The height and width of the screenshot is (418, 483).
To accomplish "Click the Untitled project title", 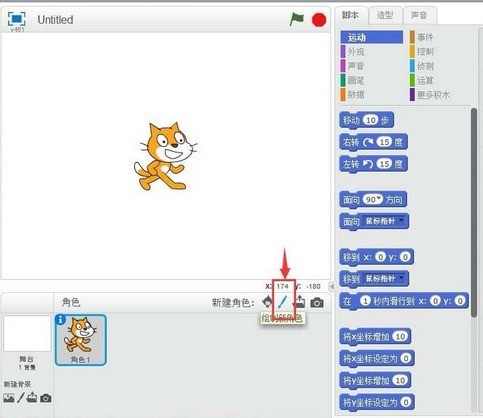I will coord(55,20).
